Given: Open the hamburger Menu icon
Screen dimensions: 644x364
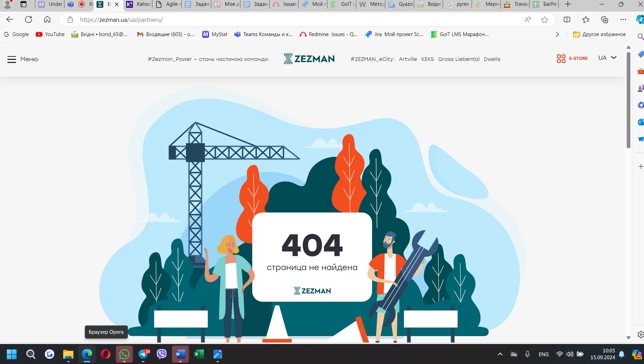Looking at the screenshot, I should tap(12, 59).
